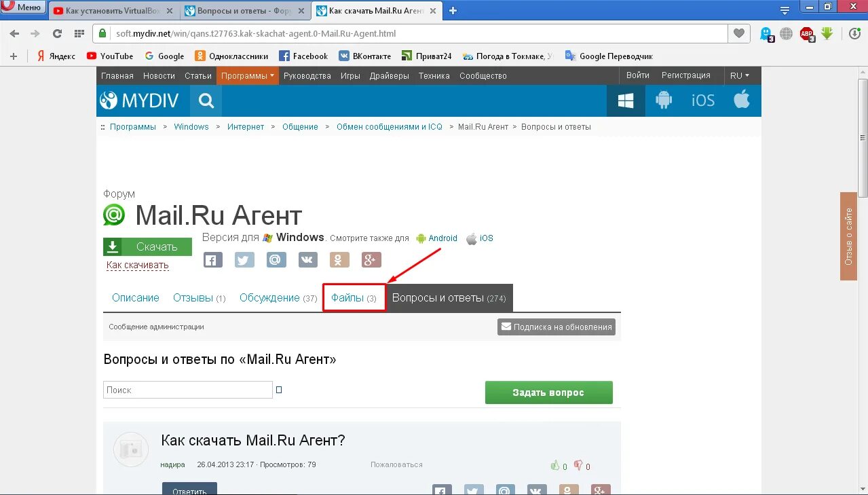Open the green download arrow extension

pyautogui.click(x=827, y=33)
